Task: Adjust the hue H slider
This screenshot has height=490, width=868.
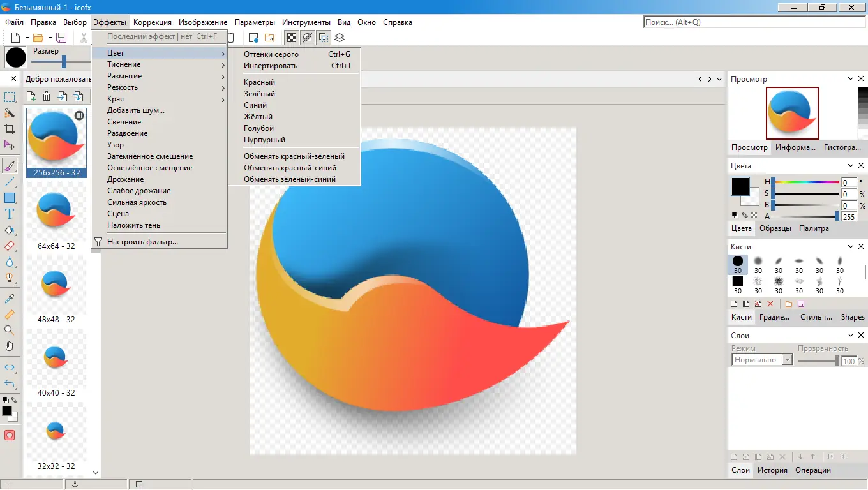Action: pos(806,182)
